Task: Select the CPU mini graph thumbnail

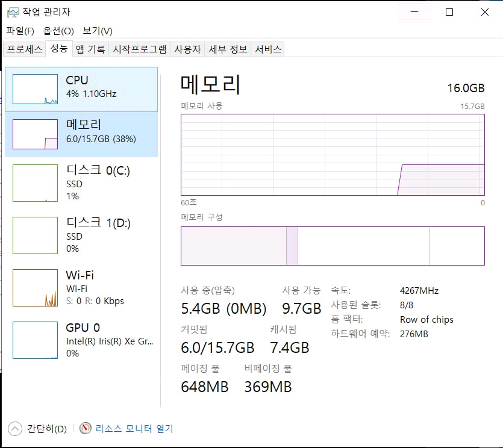Action: point(36,89)
